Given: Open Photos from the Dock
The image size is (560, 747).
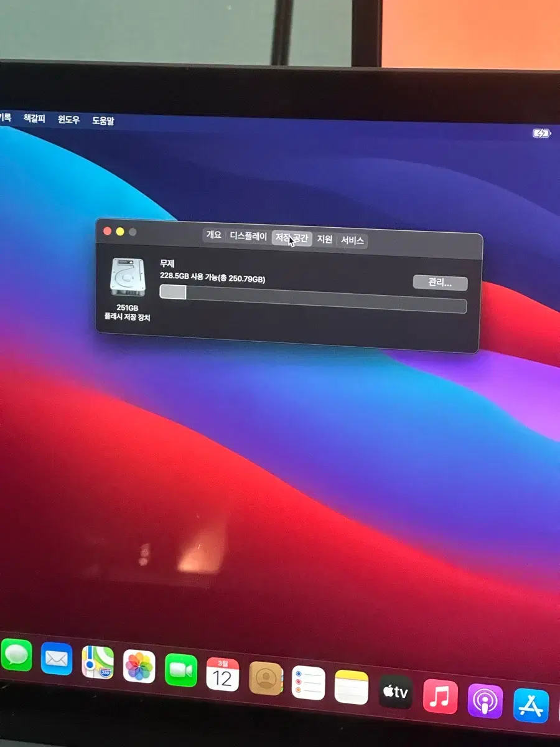Looking at the screenshot, I should [x=139, y=666].
